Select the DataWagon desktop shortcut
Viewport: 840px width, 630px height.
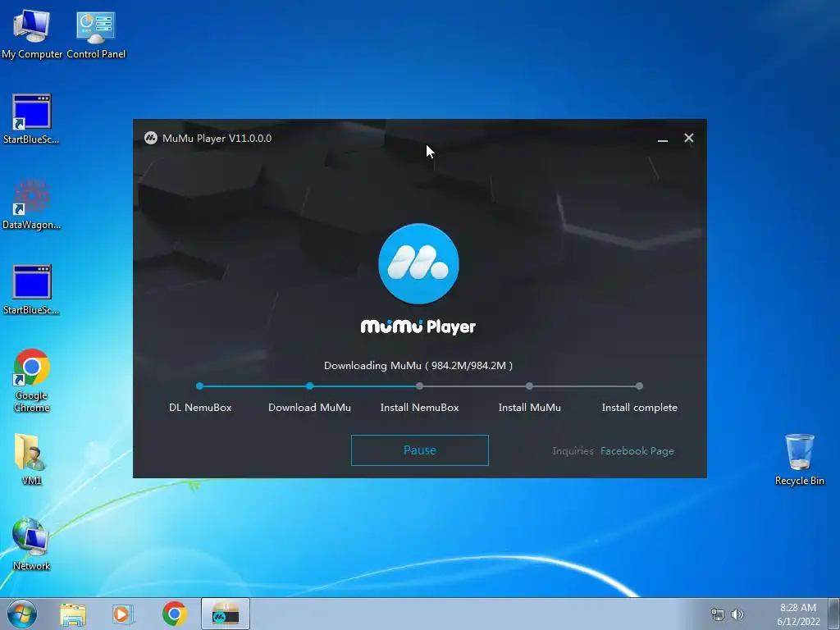[32, 204]
